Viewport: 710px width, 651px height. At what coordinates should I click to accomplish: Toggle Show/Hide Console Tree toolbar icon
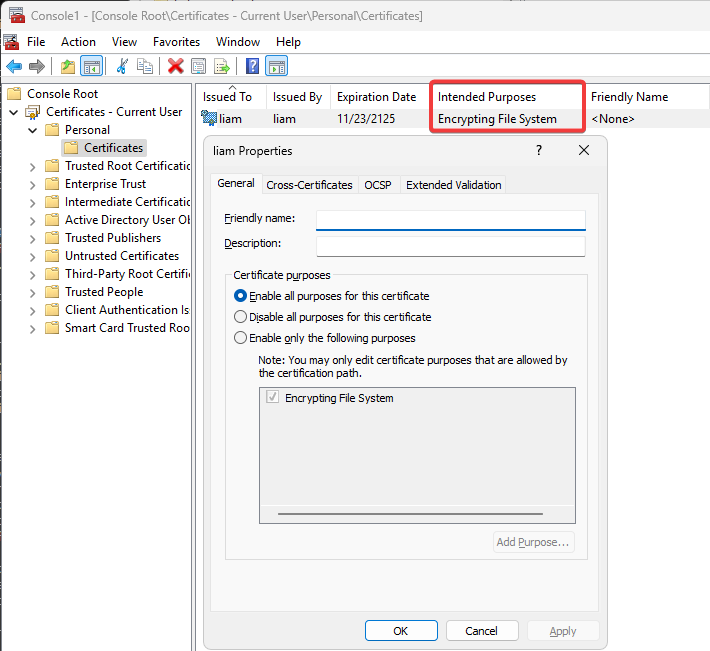[91, 66]
